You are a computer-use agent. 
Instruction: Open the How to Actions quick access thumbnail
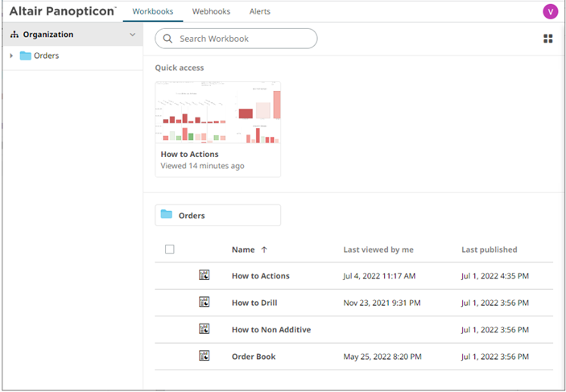coord(217,112)
